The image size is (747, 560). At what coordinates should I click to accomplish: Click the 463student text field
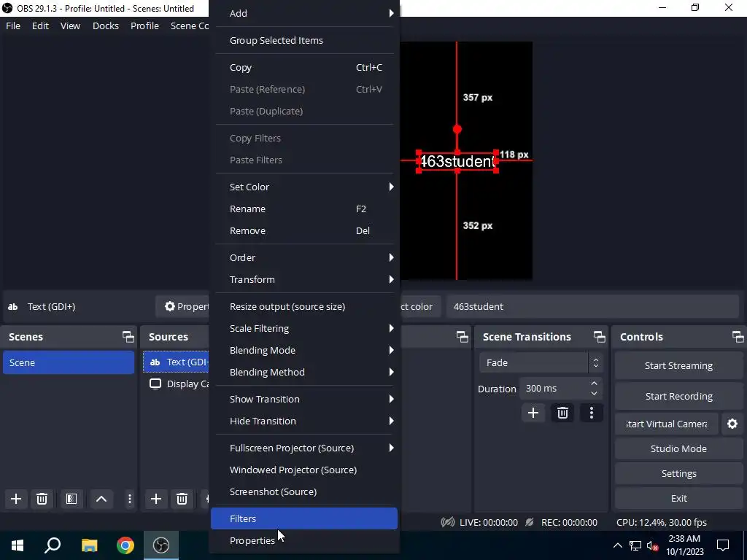point(592,307)
